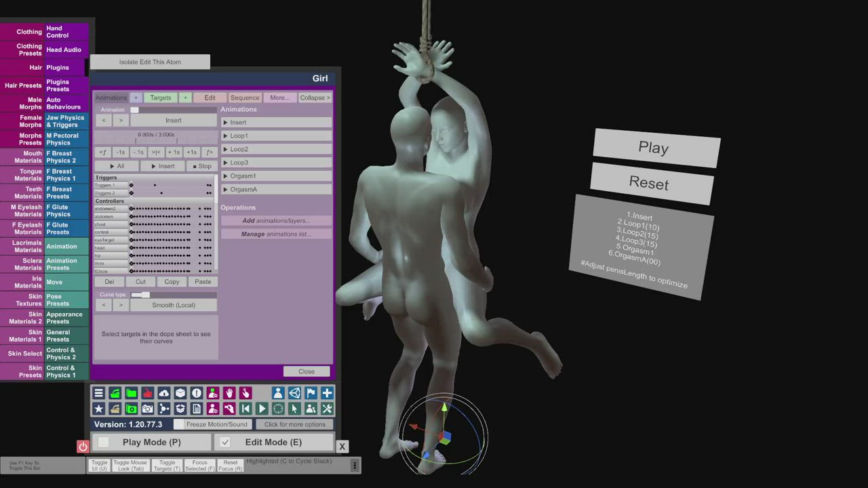This screenshot has width=868, height=488.
Task: Enable Play Mode (P) checkbox
Action: coord(104,443)
